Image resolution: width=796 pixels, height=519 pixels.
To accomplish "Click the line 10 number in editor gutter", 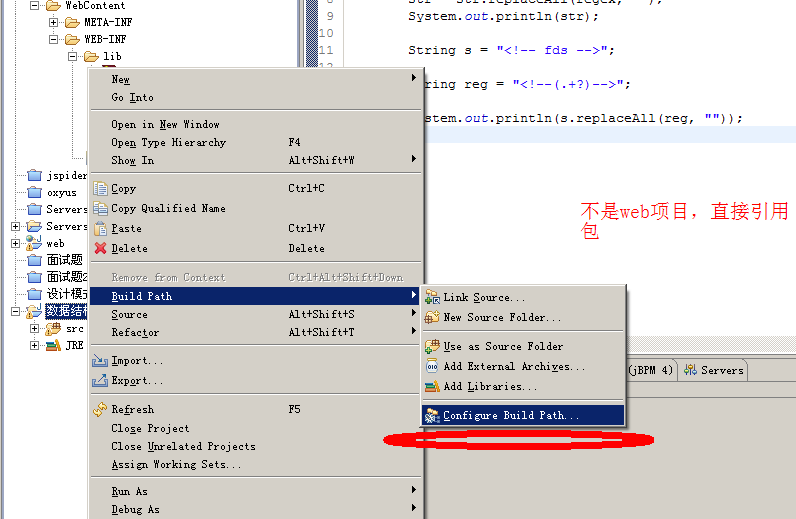I will [x=326, y=34].
